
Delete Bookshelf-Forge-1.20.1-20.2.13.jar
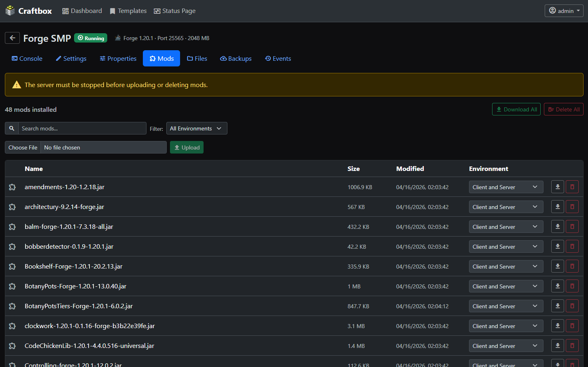click(572, 266)
